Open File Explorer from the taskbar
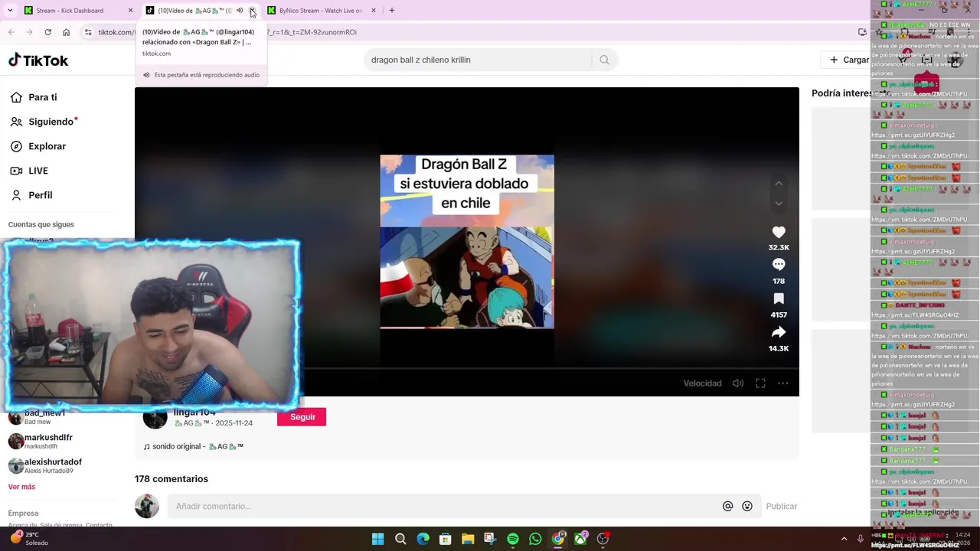 (x=468, y=539)
